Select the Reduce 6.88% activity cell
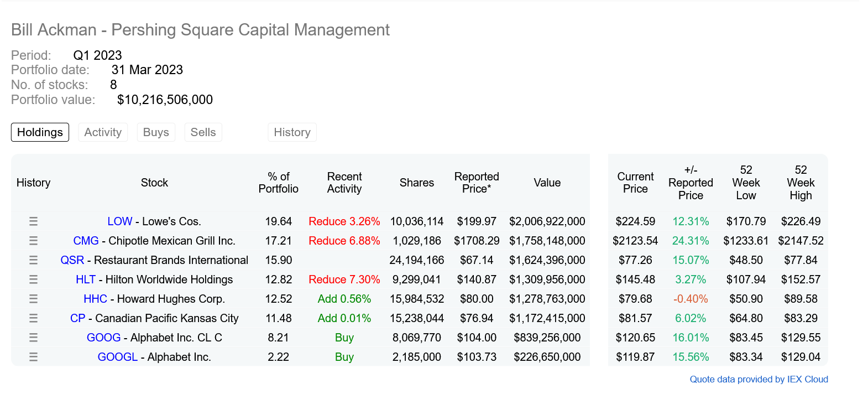 344,241
